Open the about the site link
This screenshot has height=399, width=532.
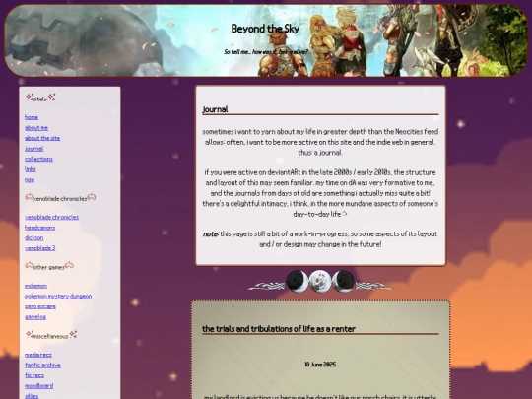pyautogui.click(x=42, y=138)
